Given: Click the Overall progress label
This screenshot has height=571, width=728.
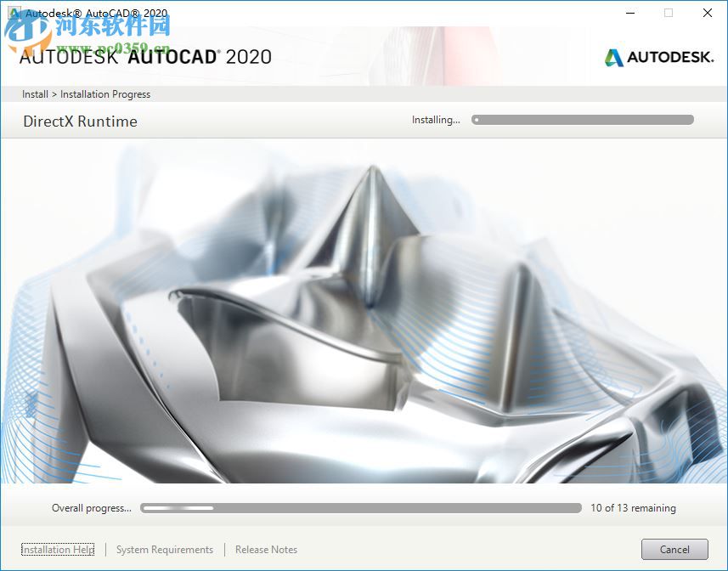Looking at the screenshot, I should (91, 508).
